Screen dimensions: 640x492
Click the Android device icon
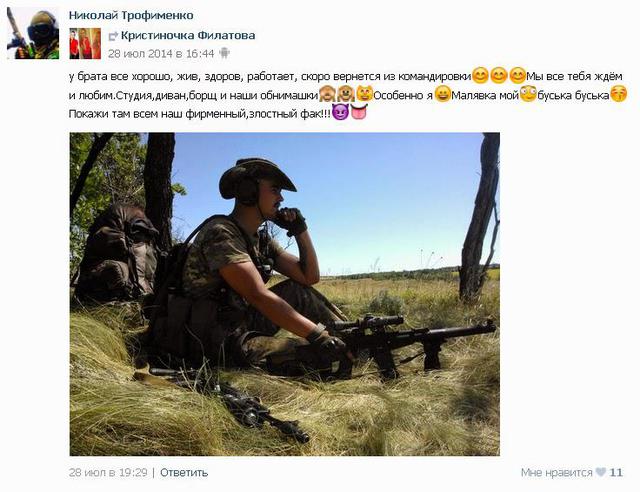pyautogui.click(x=224, y=53)
